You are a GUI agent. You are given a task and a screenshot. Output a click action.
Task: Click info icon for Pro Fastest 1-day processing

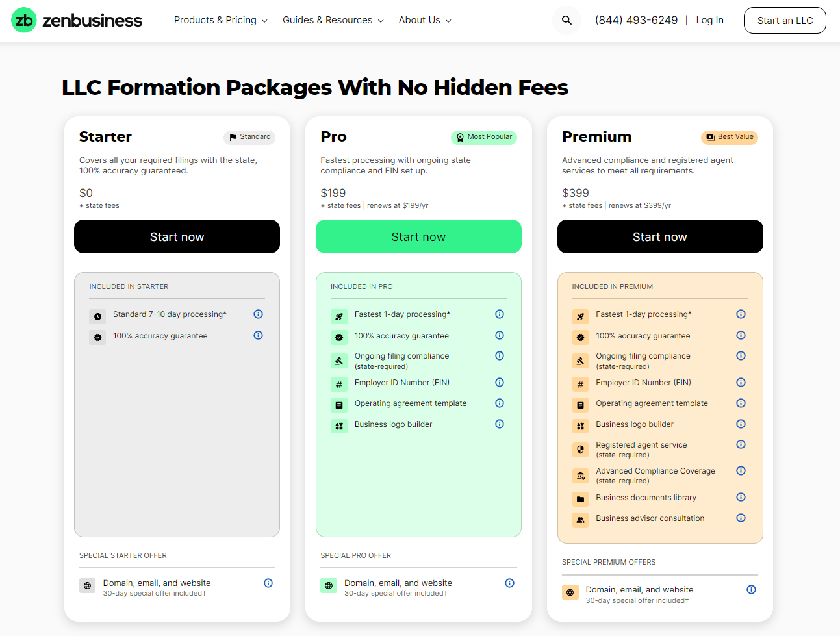pos(500,314)
